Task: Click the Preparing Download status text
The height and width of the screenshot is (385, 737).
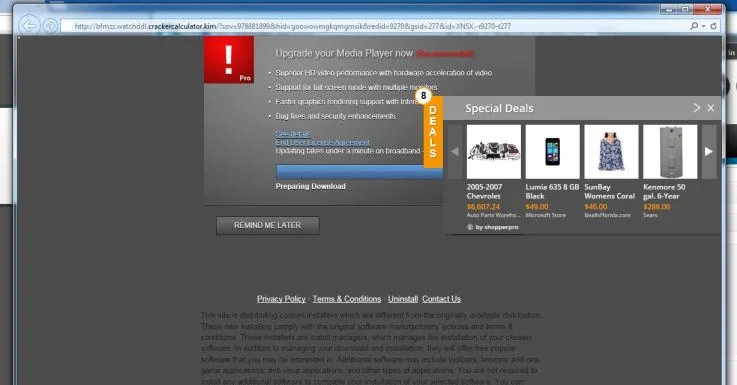Action: coord(311,187)
